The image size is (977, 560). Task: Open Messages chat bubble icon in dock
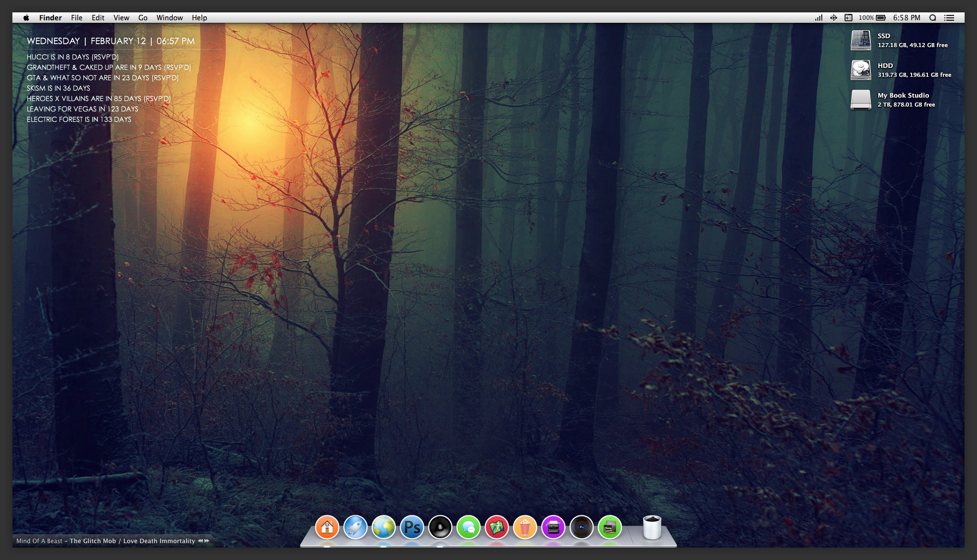468,527
